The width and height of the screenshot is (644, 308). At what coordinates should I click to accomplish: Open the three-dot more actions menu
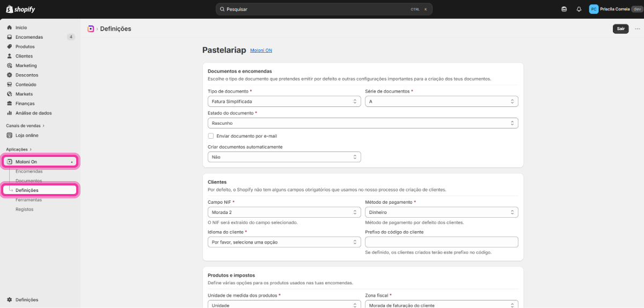point(638,29)
